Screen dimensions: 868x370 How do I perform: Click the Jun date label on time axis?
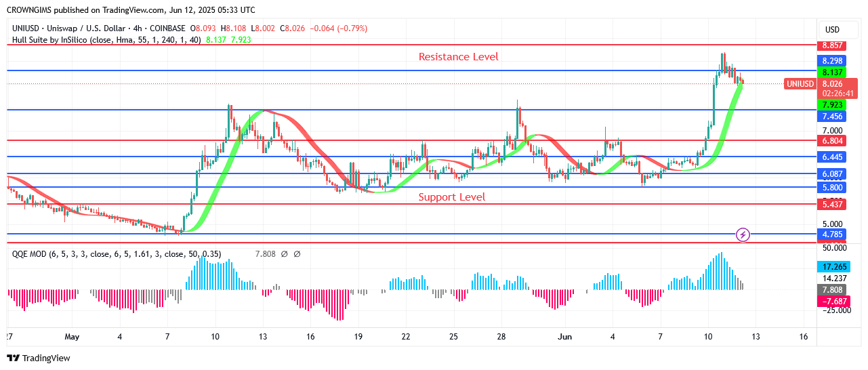pyautogui.click(x=564, y=337)
